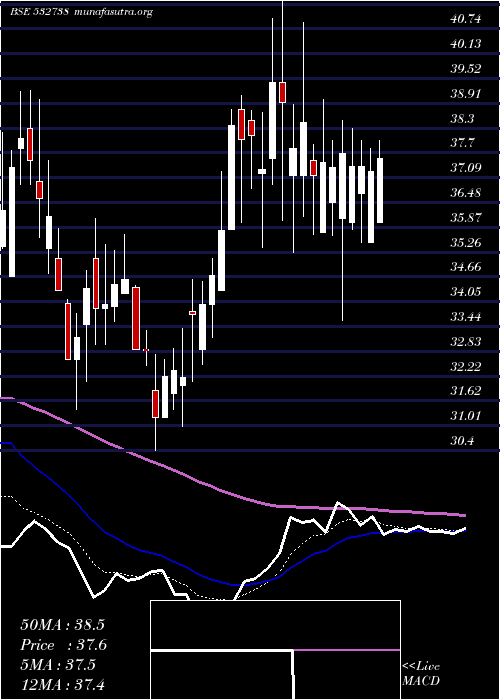
Task: Click the 38.91 price level label
Action: [465, 94]
